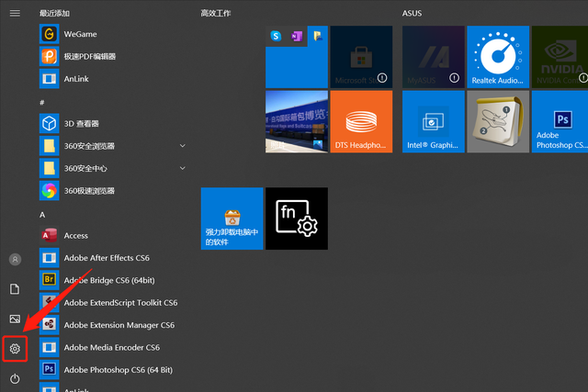
Task: Open the hamburger menu in the Start sidebar
Action: point(15,14)
